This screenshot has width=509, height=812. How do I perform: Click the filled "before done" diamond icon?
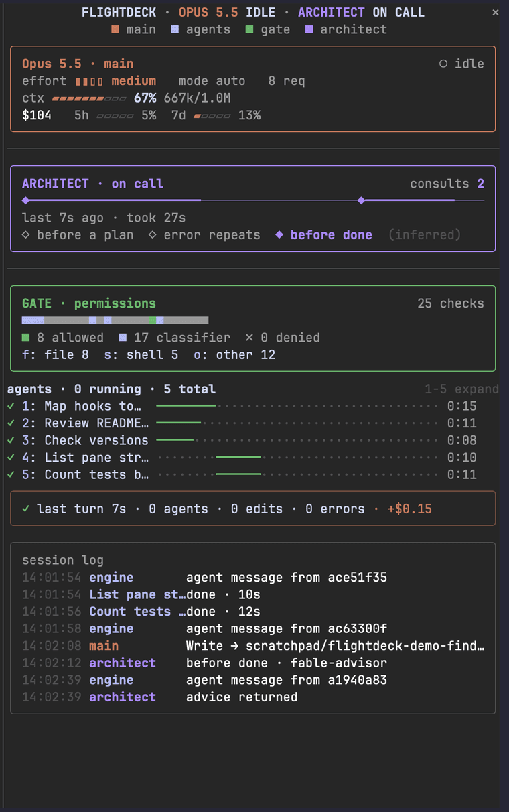pos(279,235)
